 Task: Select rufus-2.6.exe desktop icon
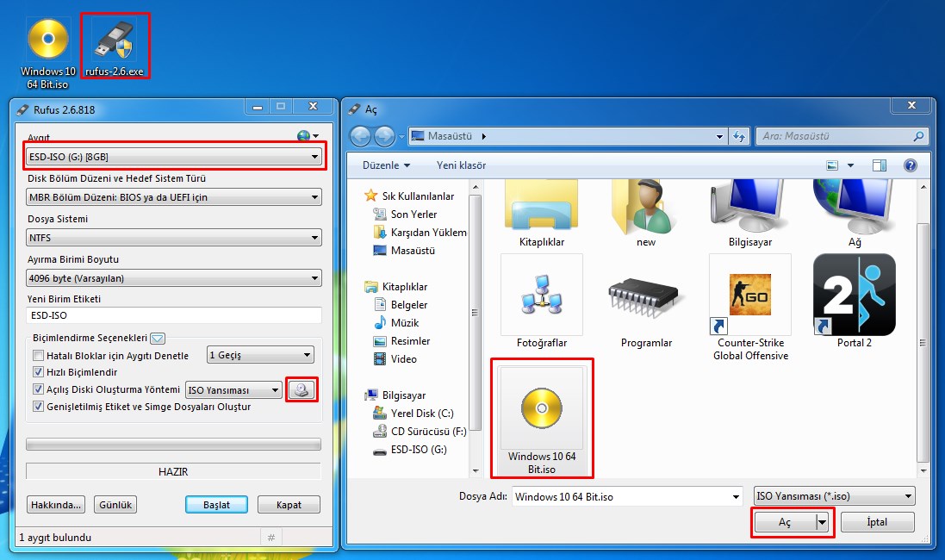[x=115, y=47]
